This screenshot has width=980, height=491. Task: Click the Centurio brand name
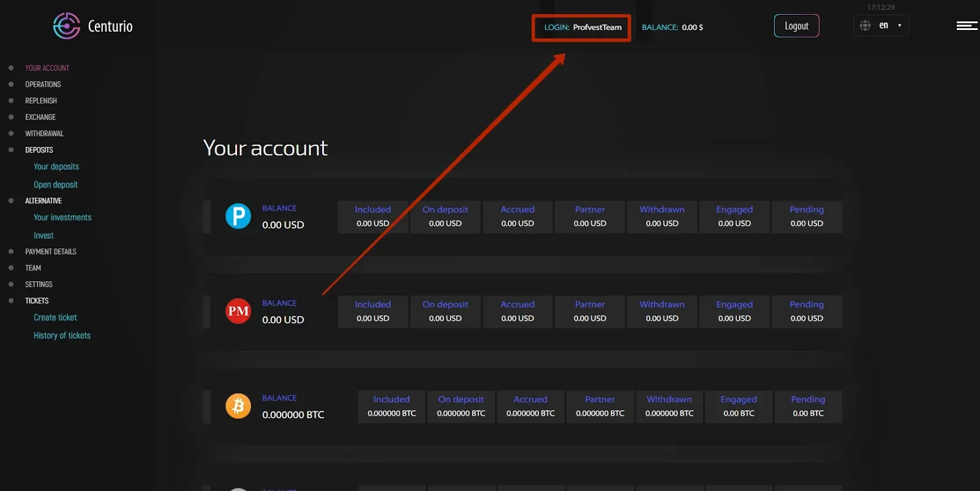(x=110, y=26)
